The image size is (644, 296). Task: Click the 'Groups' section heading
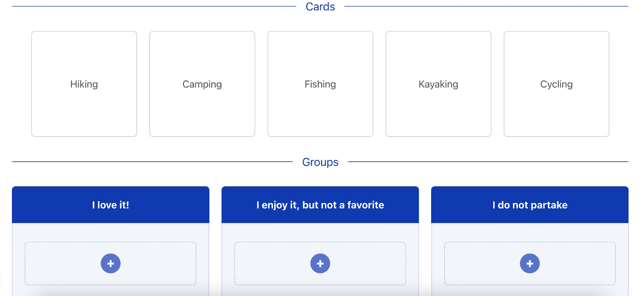[320, 162]
